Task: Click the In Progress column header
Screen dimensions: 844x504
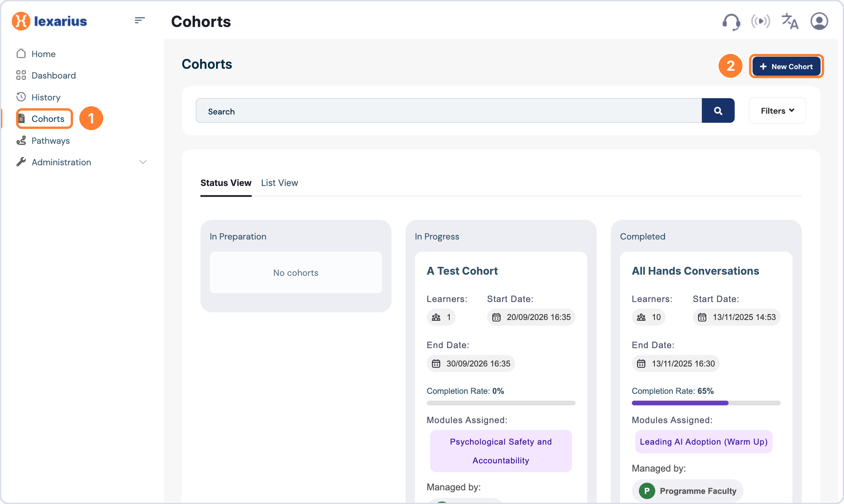Action: [x=437, y=236]
